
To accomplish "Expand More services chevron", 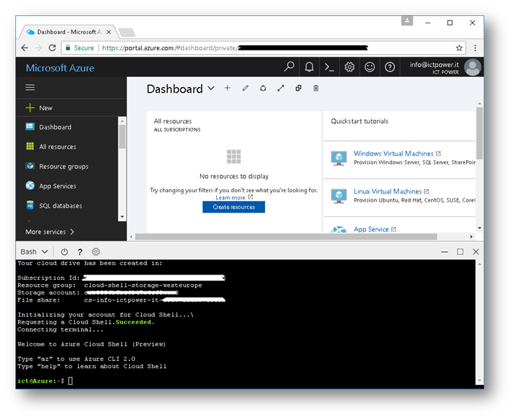I will pyautogui.click(x=72, y=232).
